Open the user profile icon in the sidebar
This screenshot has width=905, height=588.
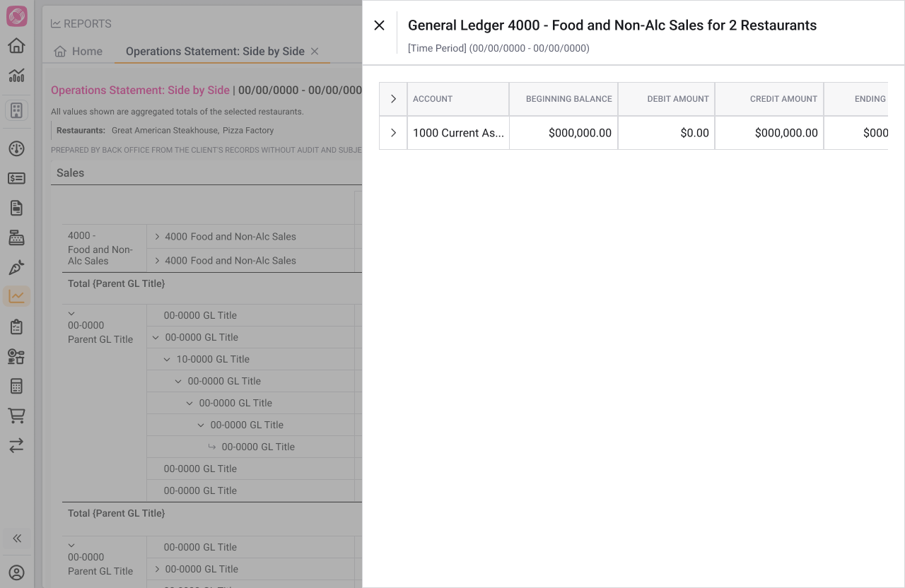pyautogui.click(x=16, y=572)
